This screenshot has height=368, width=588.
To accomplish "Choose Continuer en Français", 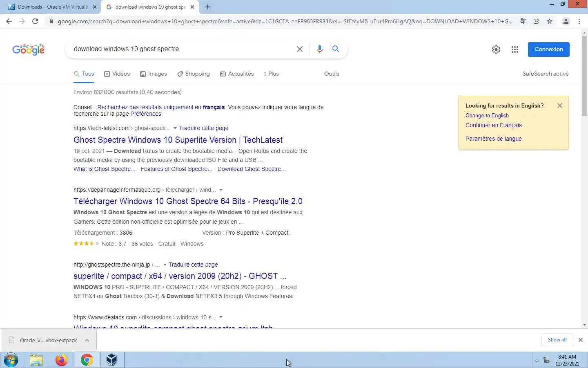I will (x=493, y=126).
